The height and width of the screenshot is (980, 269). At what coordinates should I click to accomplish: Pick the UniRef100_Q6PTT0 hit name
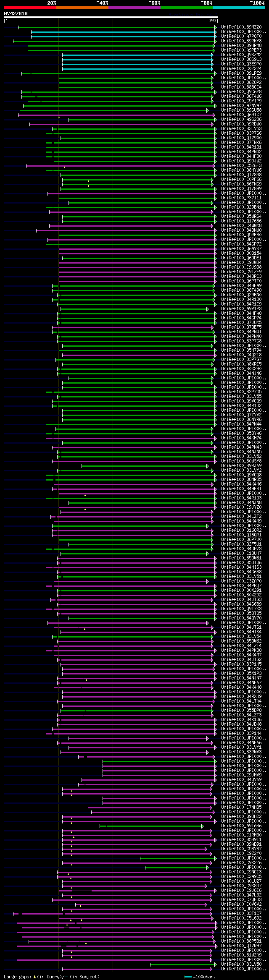(241, 281)
